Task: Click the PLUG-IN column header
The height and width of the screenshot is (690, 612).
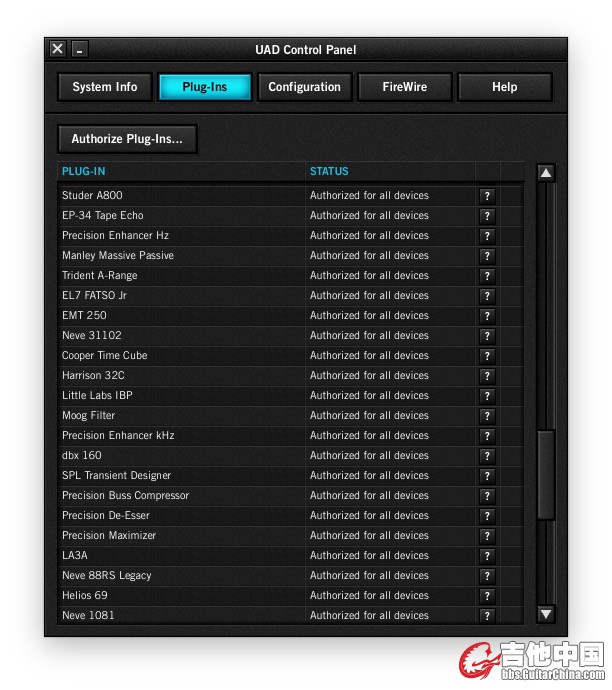Action: tap(84, 171)
